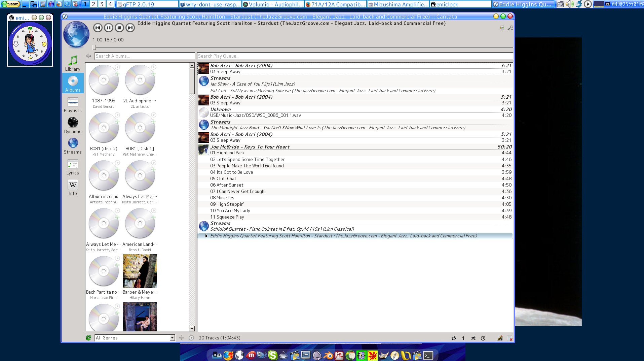Skip to the previous track

[x=98, y=28]
